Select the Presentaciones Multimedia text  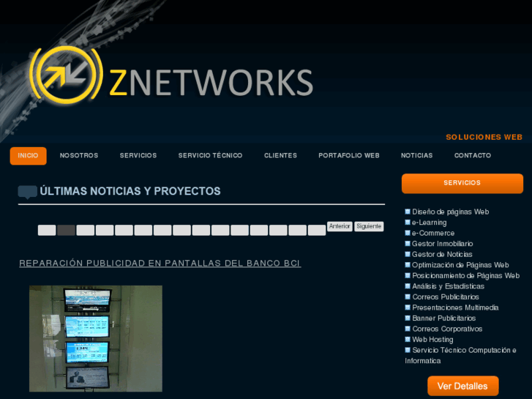click(455, 307)
